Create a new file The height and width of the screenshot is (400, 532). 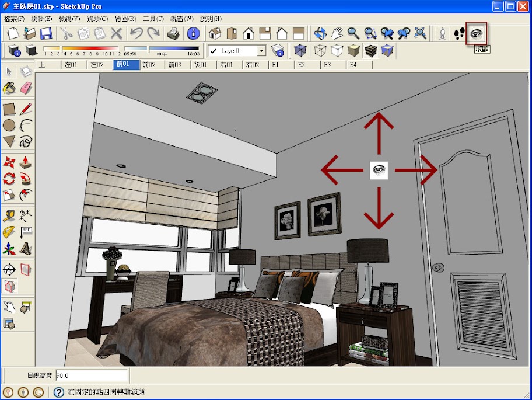click(x=13, y=33)
